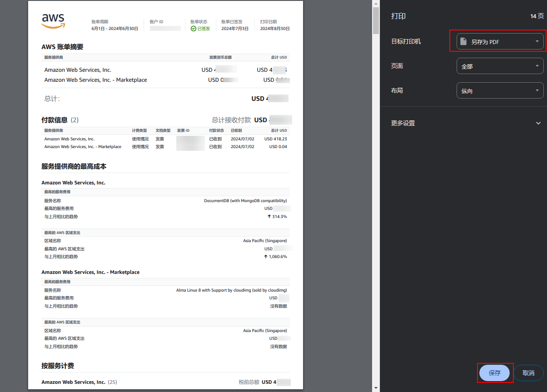The width and height of the screenshot is (547, 392).
Task: Open the 页面 dropdown showing 全部
Action: click(500, 66)
